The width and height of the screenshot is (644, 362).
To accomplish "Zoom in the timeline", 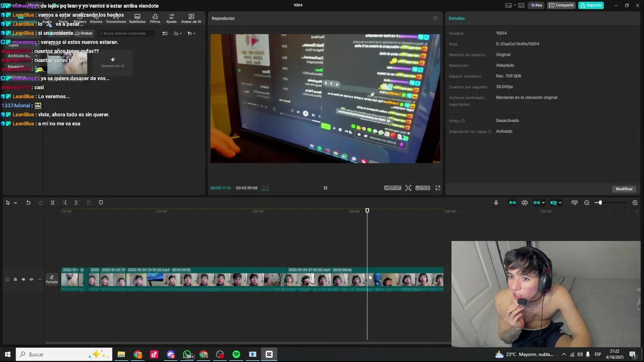I will [x=635, y=203].
